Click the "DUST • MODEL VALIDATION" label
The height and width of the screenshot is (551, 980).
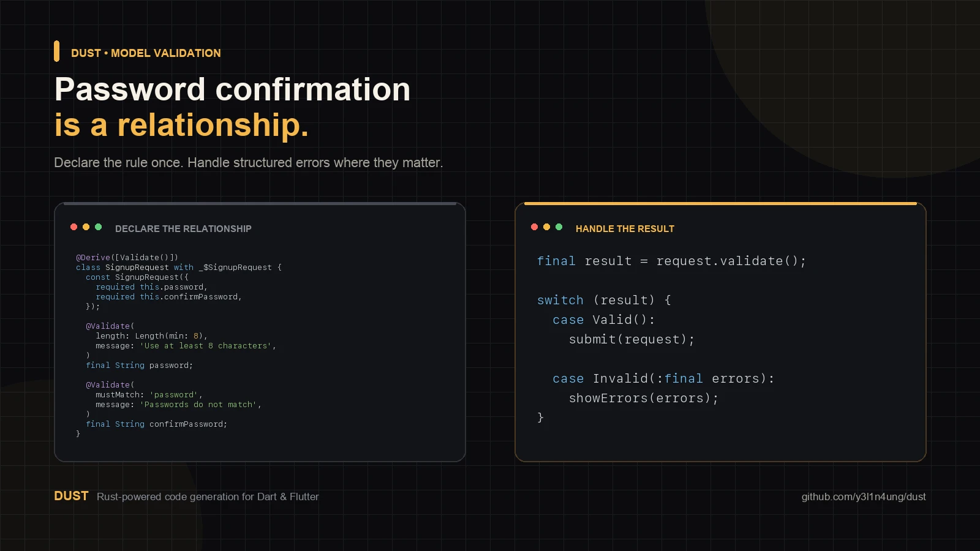click(146, 53)
